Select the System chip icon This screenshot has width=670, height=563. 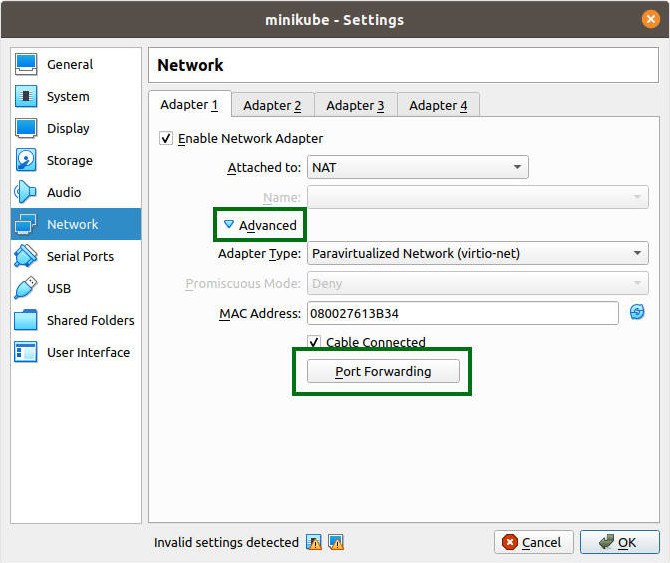click(27, 97)
